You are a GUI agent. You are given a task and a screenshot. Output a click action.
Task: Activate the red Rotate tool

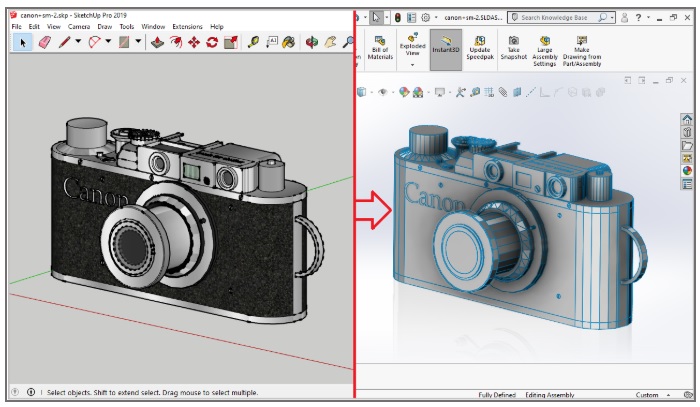(x=212, y=42)
